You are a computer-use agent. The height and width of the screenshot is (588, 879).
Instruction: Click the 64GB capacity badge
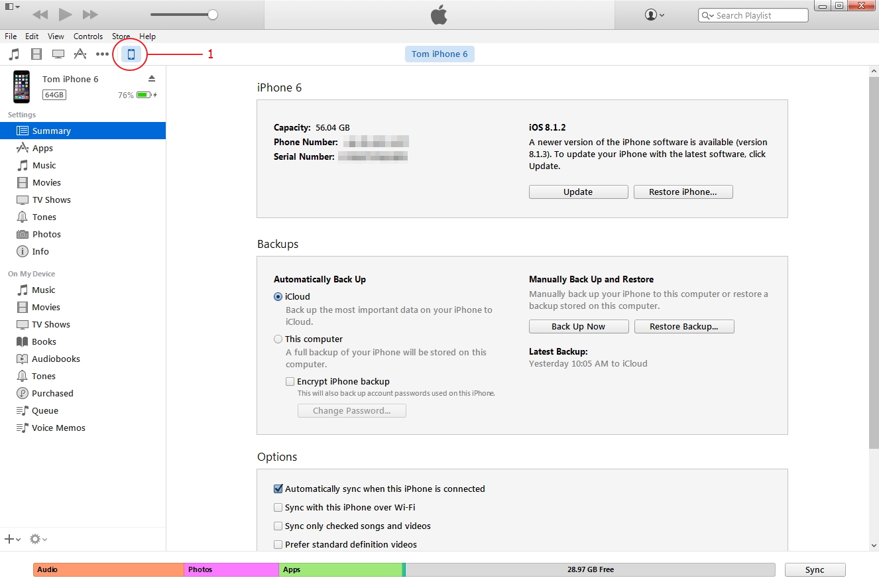coord(54,95)
